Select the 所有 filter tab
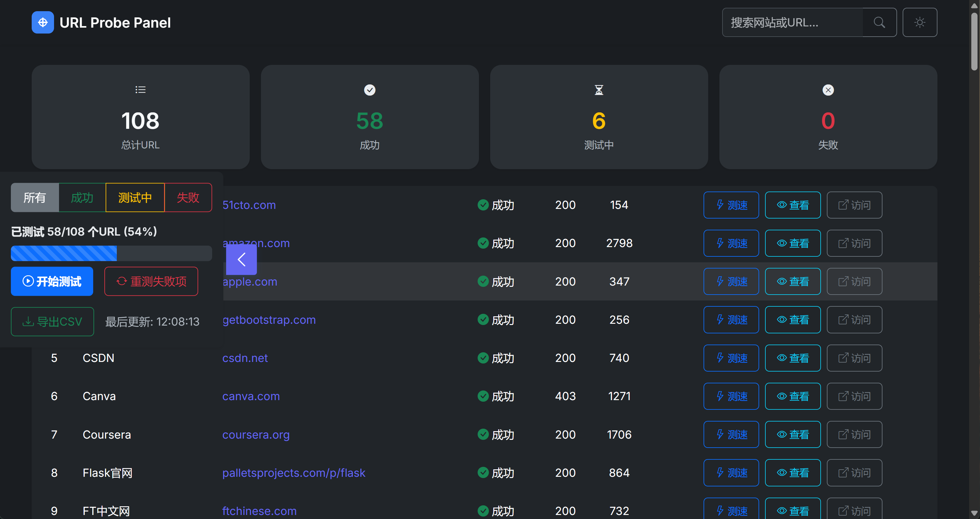This screenshot has width=980, height=519. pyautogui.click(x=34, y=197)
